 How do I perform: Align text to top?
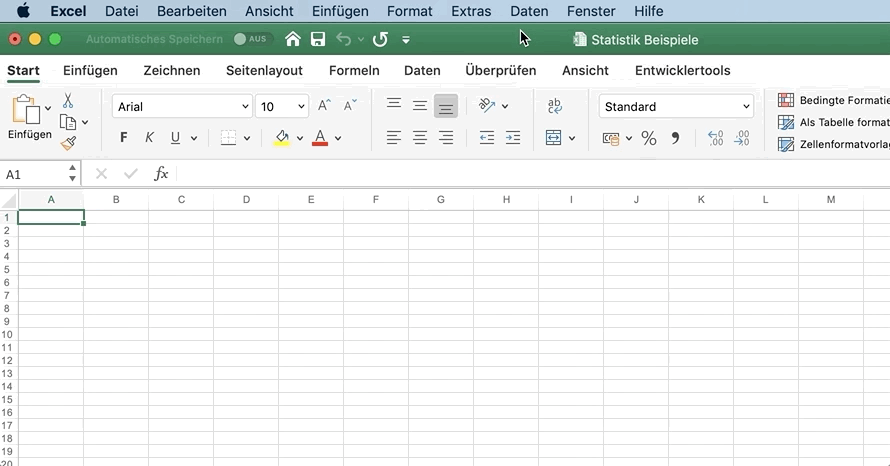tap(394, 104)
